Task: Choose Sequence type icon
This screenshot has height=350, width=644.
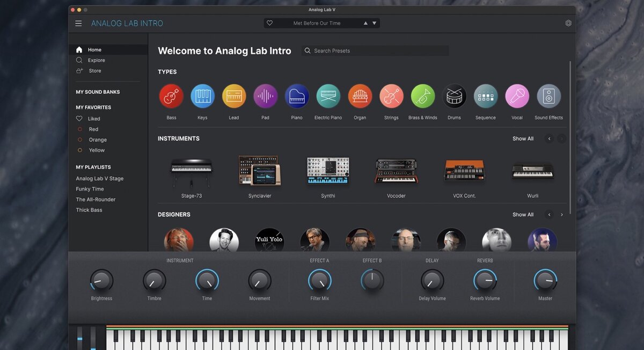Action: 486,96
